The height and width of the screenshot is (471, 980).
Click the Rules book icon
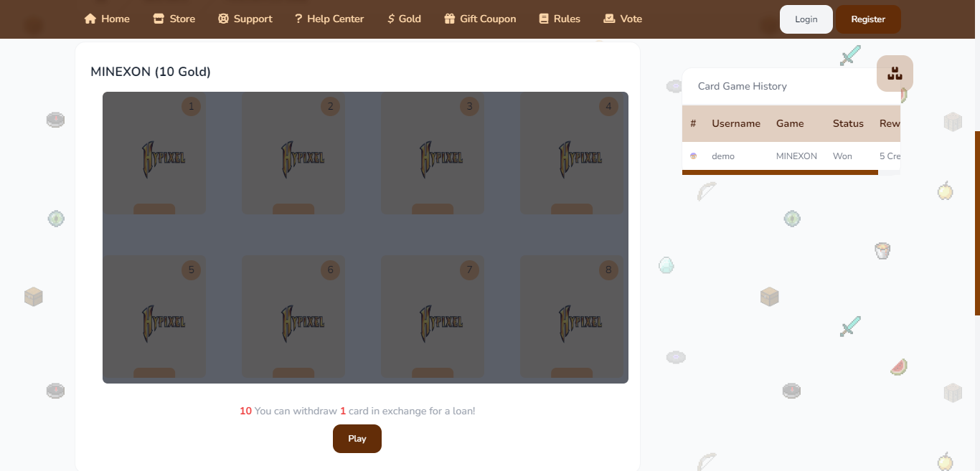(544, 19)
